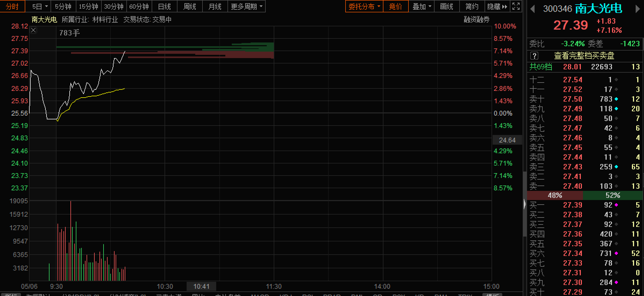Screen dimensions: 644x296
Task: Go to next stock with right arrow
Action: [x=638, y=9]
